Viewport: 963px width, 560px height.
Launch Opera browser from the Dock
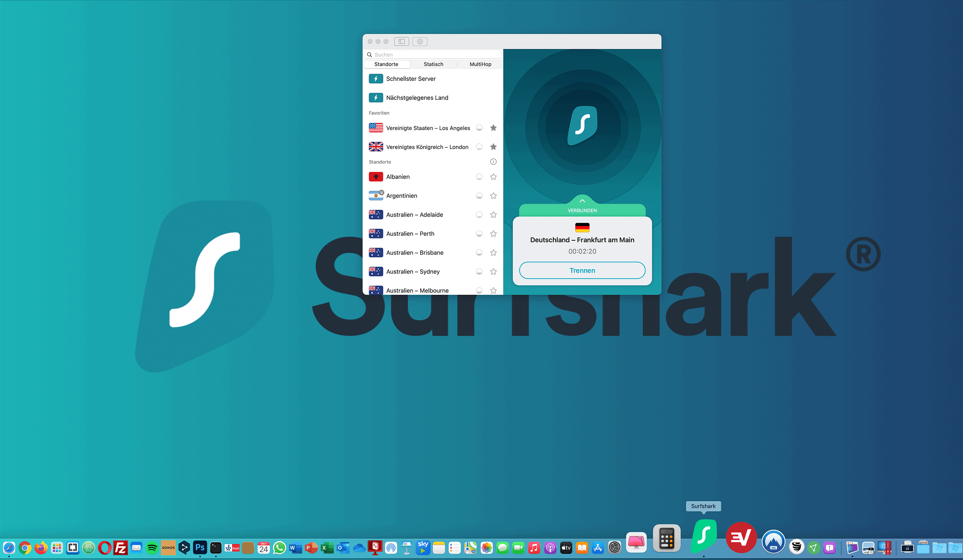(105, 548)
